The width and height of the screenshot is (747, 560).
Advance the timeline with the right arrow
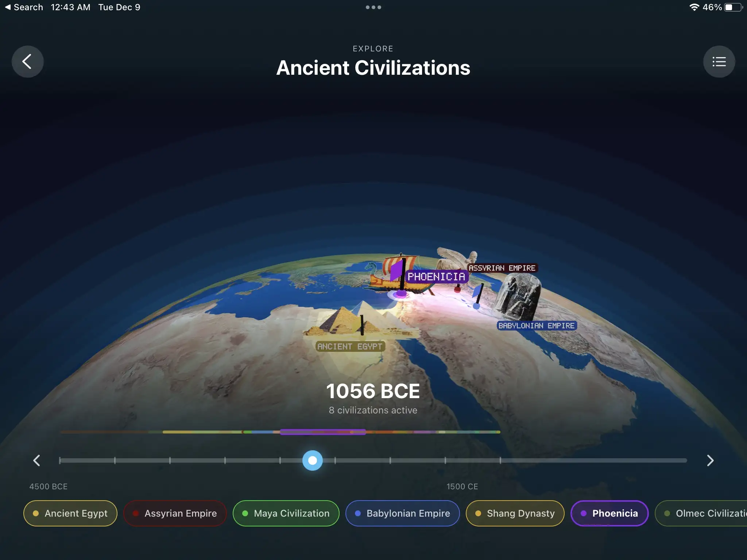coord(710,460)
